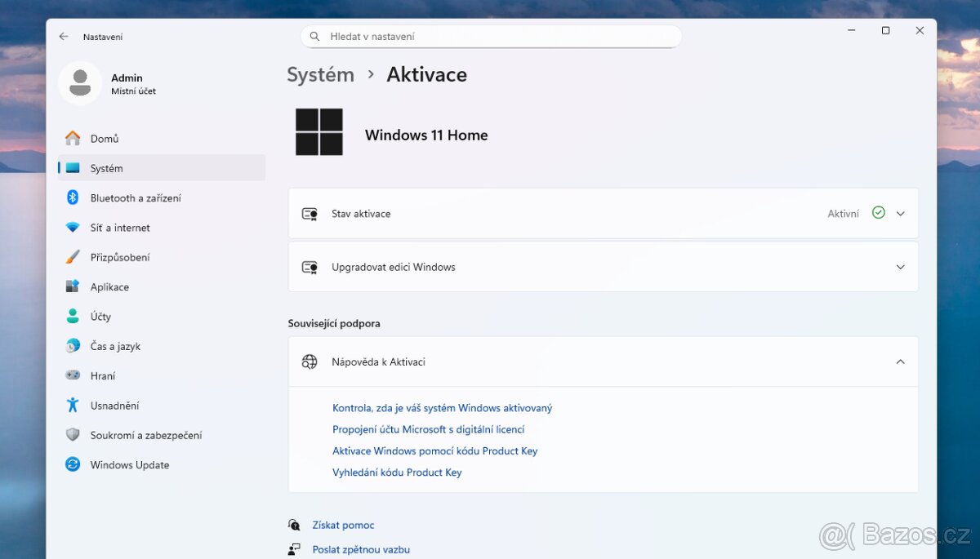The image size is (980, 559).
Task: Open the Aplikace icon in sidebar
Action: [x=73, y=286]
